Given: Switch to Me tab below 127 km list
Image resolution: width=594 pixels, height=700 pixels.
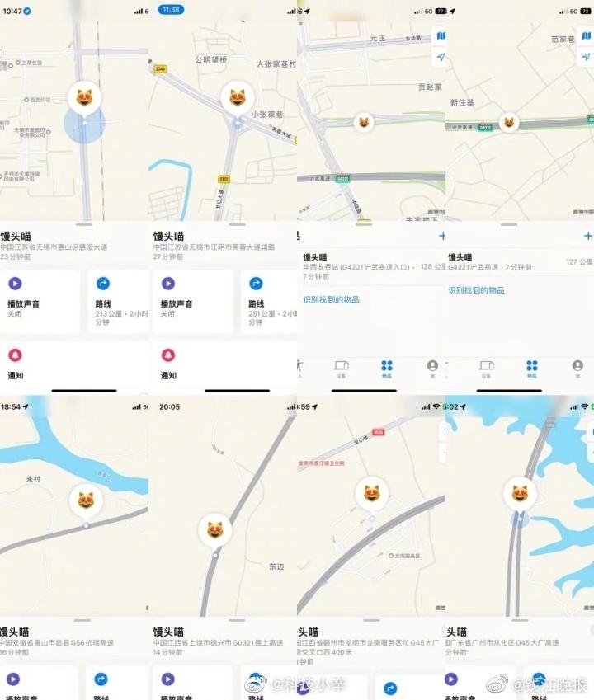Looking at the screenshot, I should tap(577, 369).
